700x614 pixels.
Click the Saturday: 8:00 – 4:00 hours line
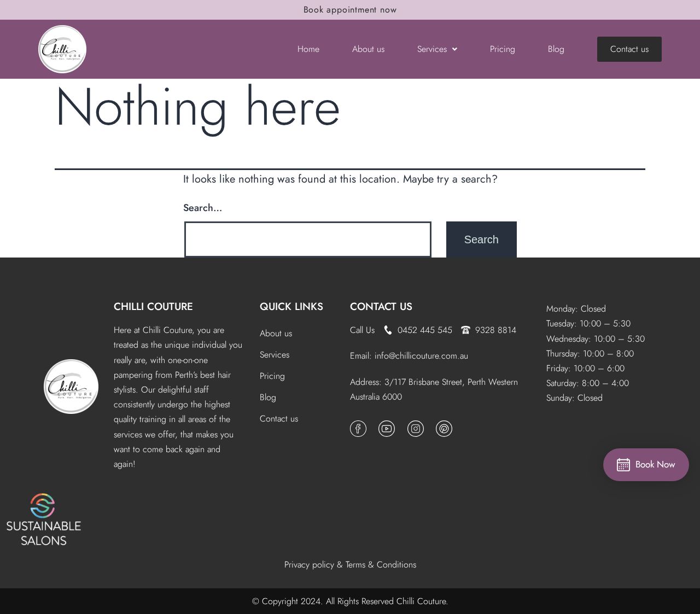587,383
